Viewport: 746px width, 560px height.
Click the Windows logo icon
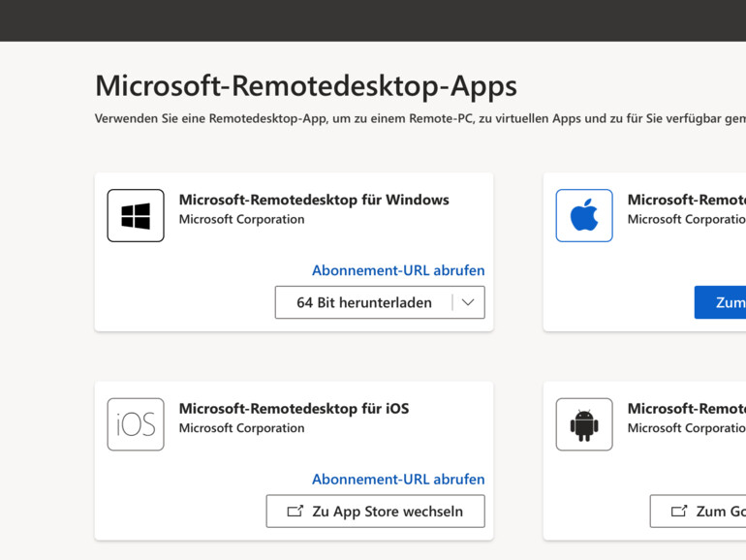tap(136, 215)
